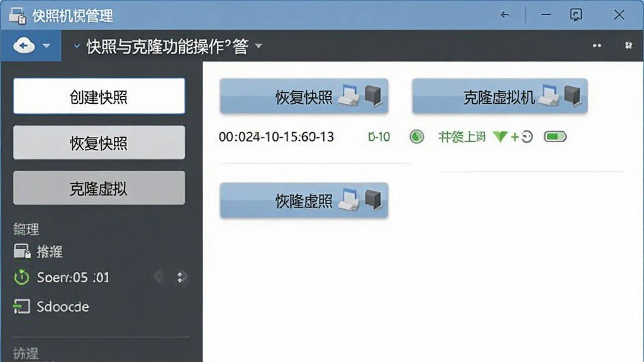Click the 恢隆虚照 button in main panel
The width and height of the screenshot is (644, 362).
tap(304, 200)
